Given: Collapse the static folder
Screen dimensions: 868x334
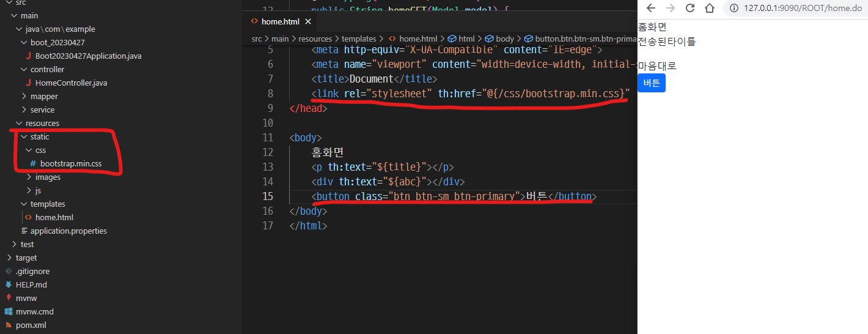Looking at the screenshot, I should tap(23, 136).
